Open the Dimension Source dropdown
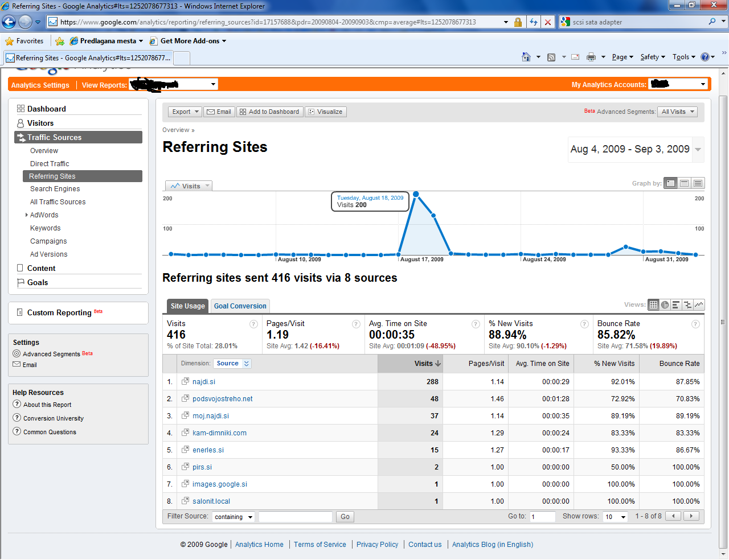 point(232,363)
